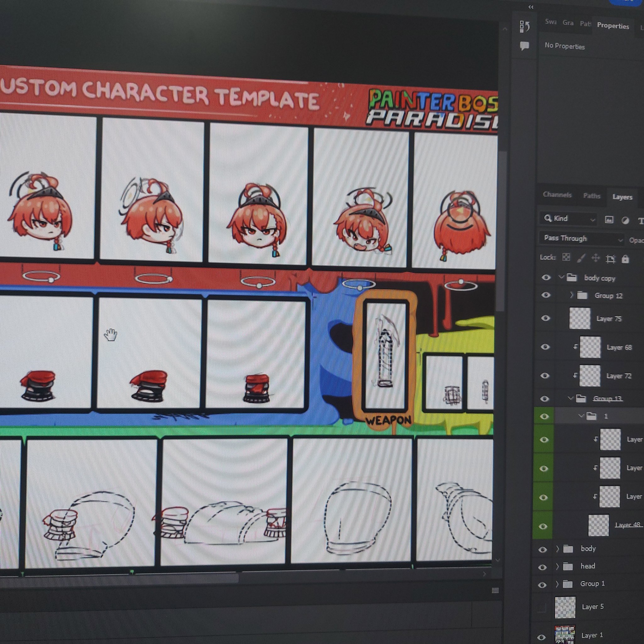The height and width of the screenshot is (644, 644).
Task: Expand the body group chevron
Action: coord(557,548)
